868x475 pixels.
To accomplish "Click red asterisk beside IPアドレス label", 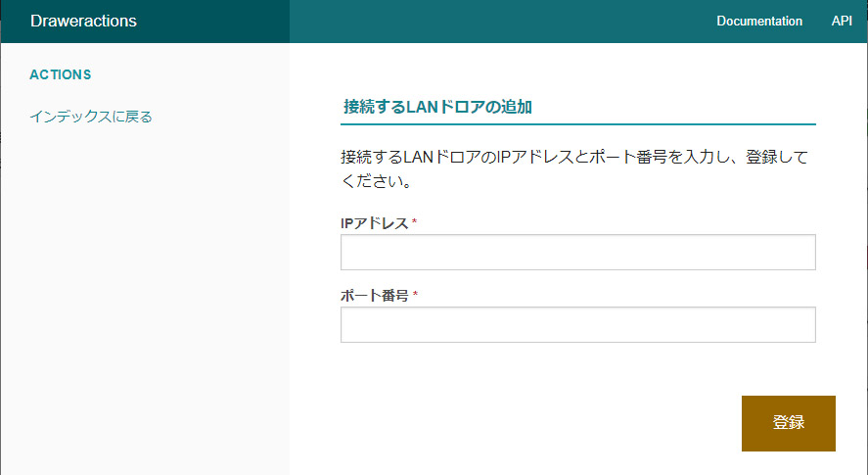I will (x=414, y=221).
